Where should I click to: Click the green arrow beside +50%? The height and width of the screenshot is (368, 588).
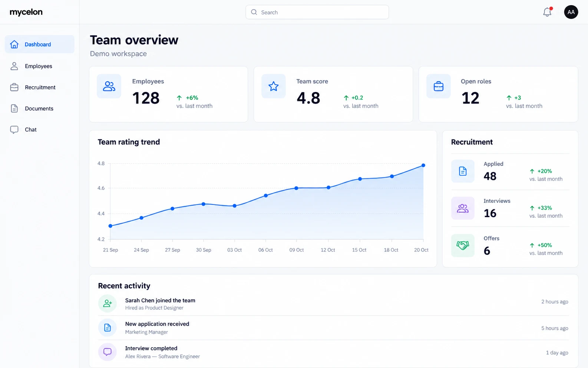[x=532, y=245]
